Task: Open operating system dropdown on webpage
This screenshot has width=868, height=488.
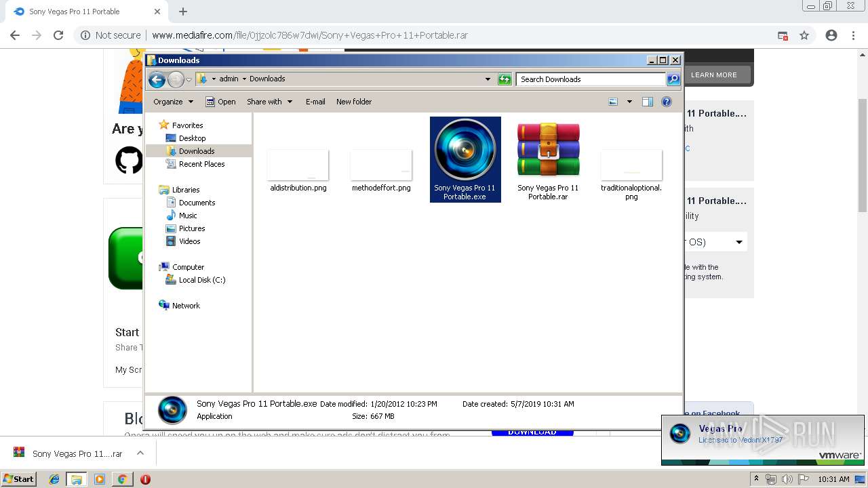Action: tap(717, 242)
